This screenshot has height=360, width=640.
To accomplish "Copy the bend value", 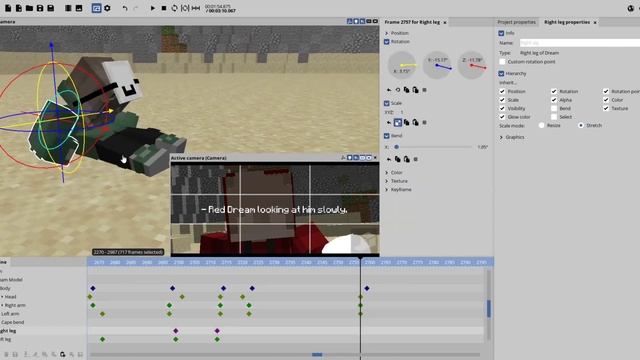I will point(398,159).
